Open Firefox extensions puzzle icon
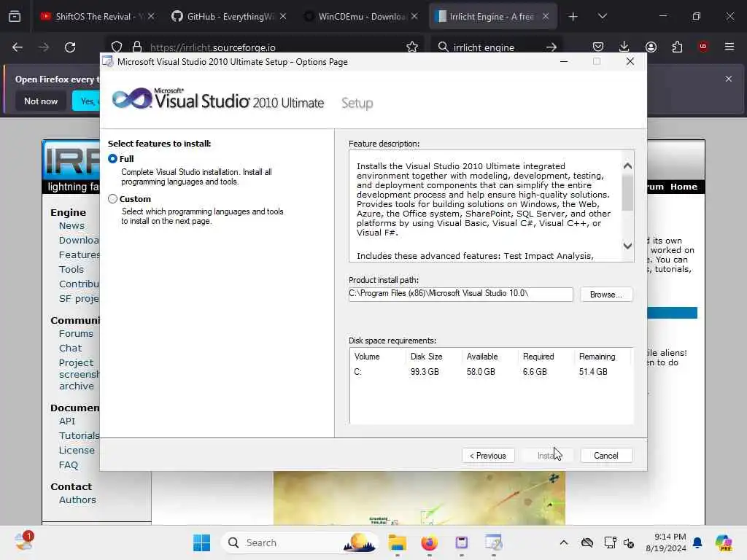This screenshot has height=560, width=747. [x=677, y=47]
